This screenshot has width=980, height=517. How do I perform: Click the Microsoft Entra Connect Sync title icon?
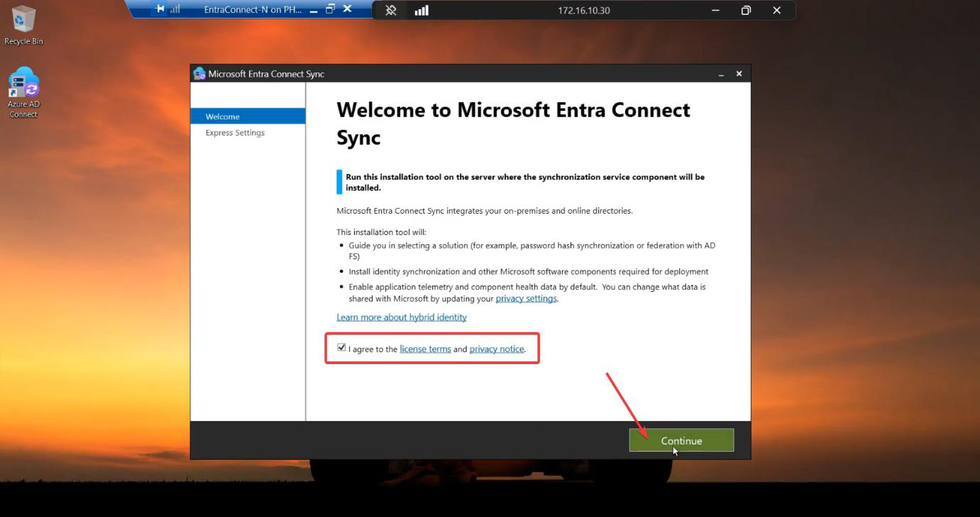[x=199, y=74]
